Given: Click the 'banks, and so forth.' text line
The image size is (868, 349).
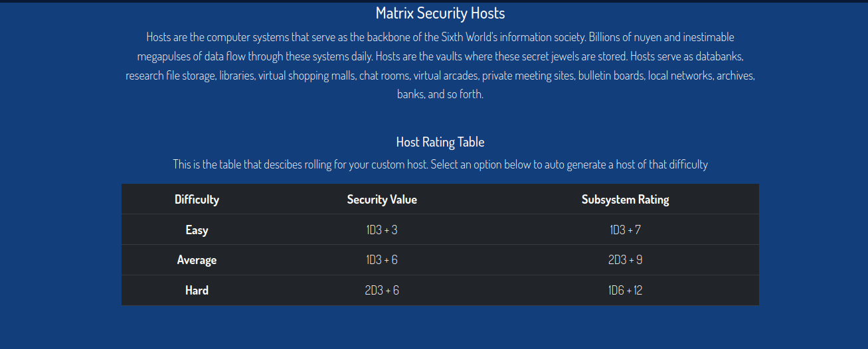Looking at the screenshot, I should [x=440, y=94].
